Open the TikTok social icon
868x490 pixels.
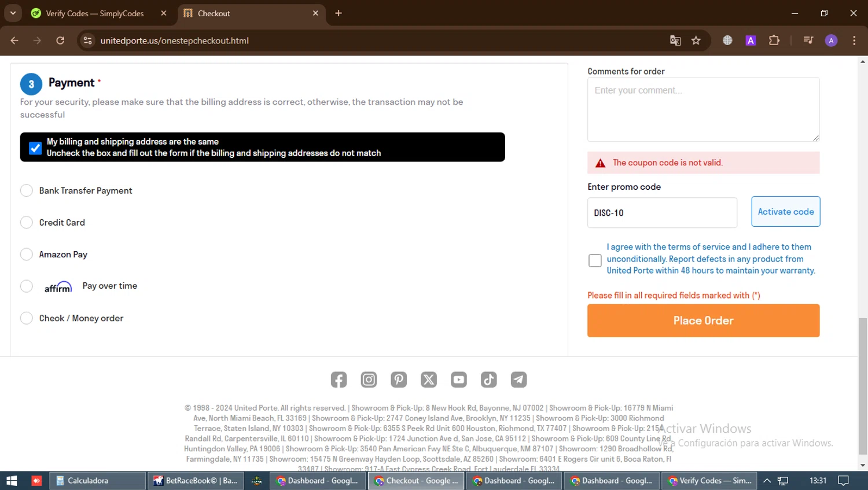489,380
